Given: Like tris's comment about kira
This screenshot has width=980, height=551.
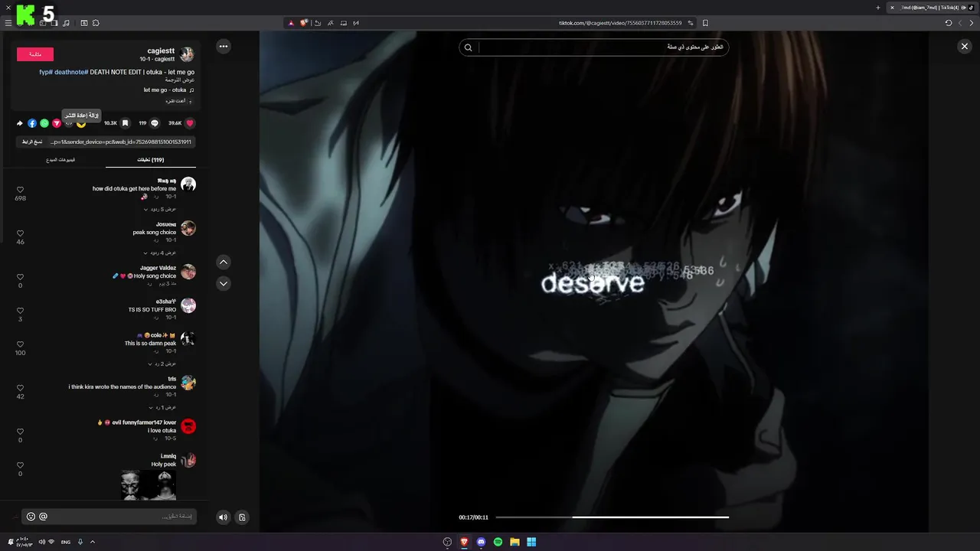Looking at the screenshot, I should [x=21, y=388].
